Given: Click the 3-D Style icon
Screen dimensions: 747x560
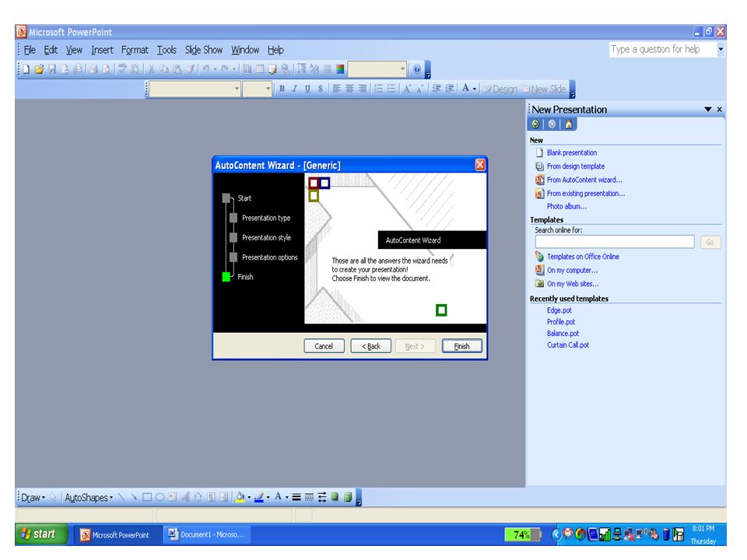Looking at the screenshot, I should coord(348,498).
